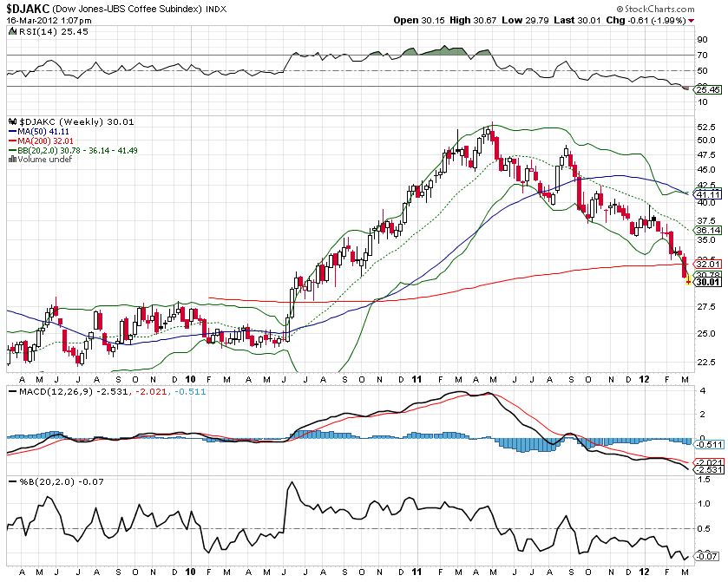This screenshot has width=728, height=582.
Task: Click the $DJAKC ticker title at the top
Action: pos(27,9)
